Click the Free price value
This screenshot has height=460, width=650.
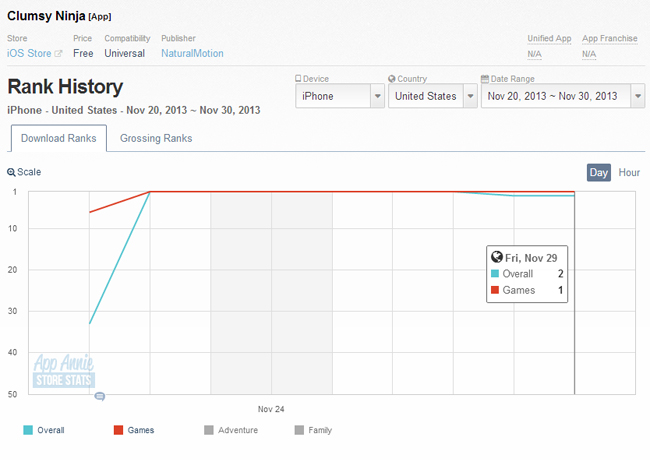(x=83, y=53)
